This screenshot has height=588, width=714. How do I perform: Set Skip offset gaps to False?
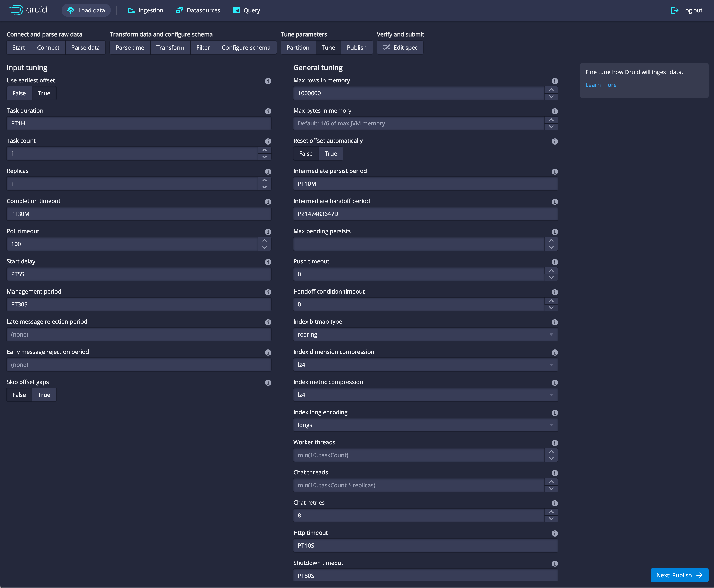pyautogui.click(x=19, y=395)
